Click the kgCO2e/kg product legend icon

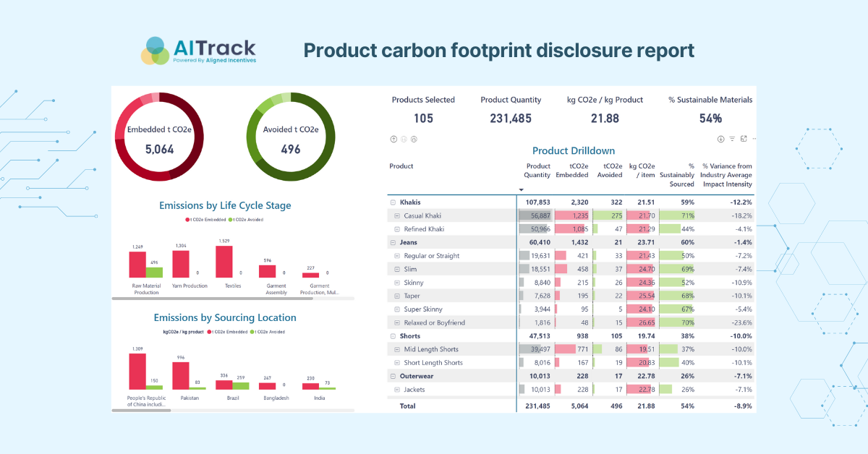183,333
